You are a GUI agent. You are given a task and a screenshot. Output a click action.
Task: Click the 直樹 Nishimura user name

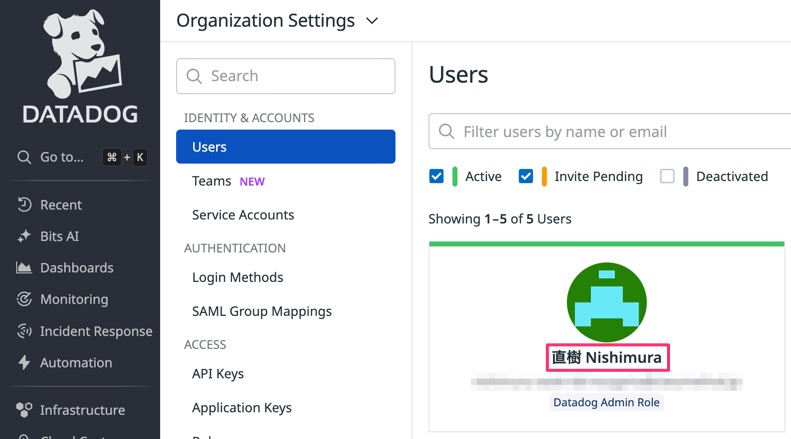coord(607,358)
